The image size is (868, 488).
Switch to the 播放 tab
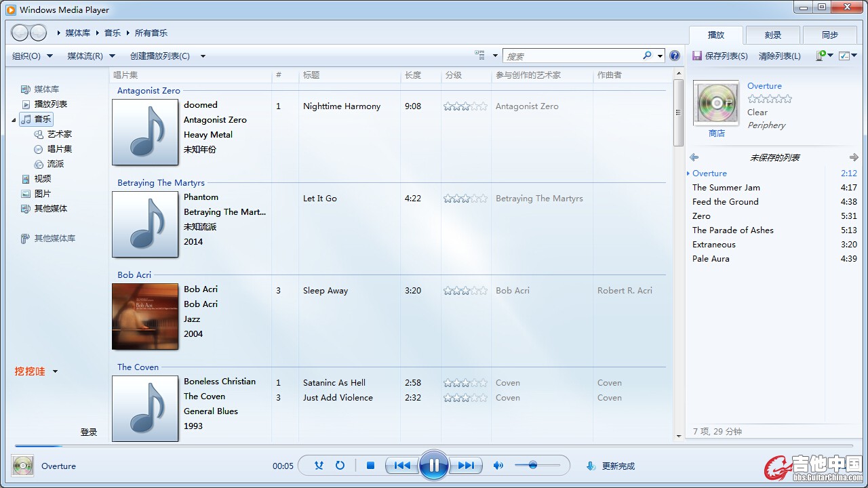(x=716, y=35)
